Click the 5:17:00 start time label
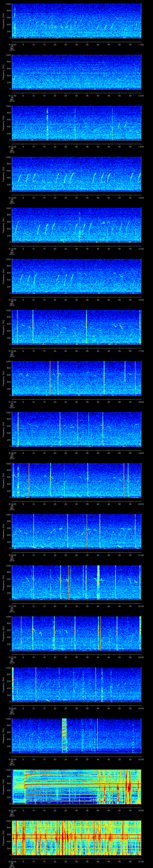Image resolution: width=153 pixels, height=868 pixels. pyautogui.click(x=12, y=402)
